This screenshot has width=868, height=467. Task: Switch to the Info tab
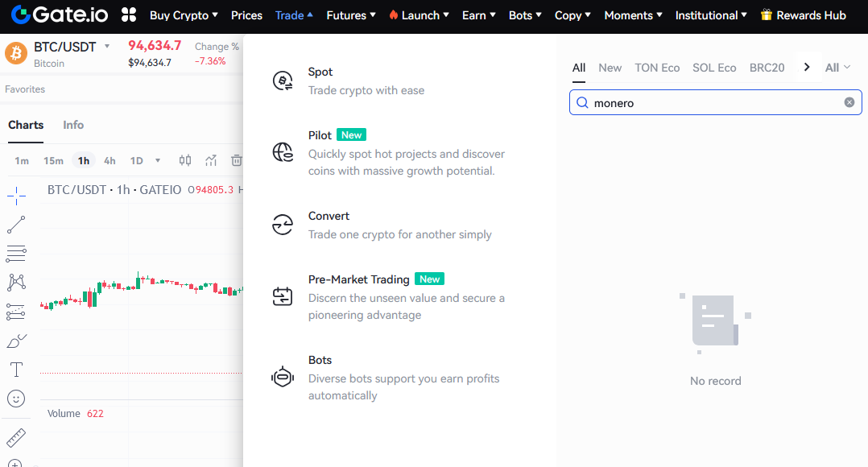73,125
